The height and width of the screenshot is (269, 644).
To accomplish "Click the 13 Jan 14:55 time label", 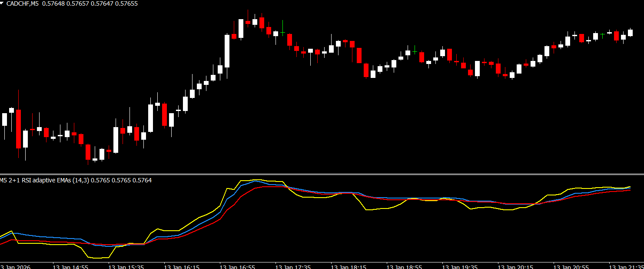I will (x=70, y=266).
